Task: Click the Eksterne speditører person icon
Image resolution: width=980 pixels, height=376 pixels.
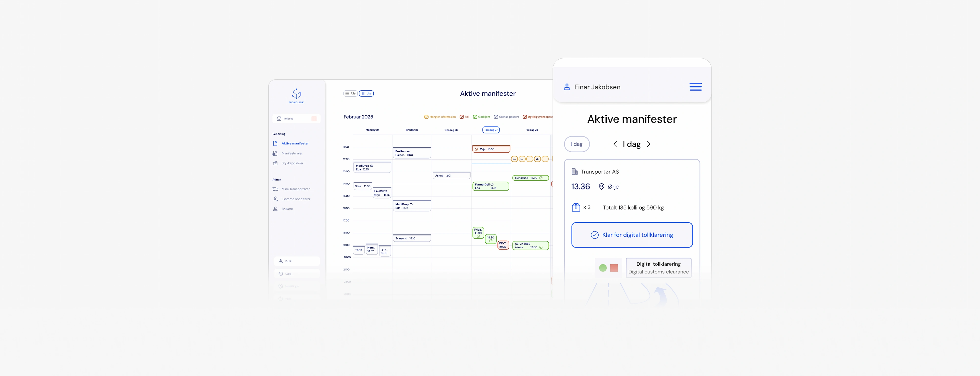Action: 275,199
